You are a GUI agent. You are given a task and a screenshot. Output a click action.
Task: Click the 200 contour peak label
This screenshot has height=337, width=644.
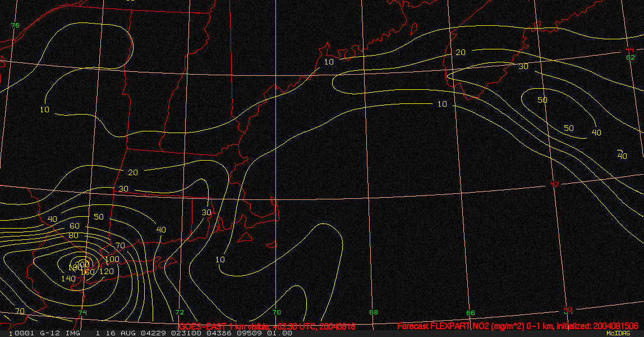point(82,263)
